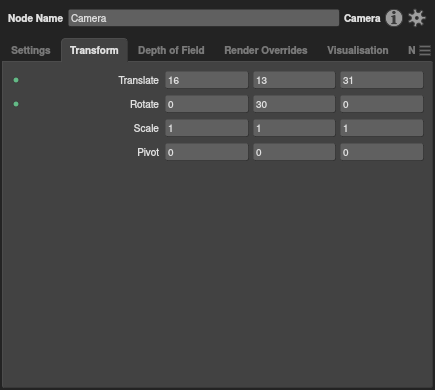Viewport: 435px width, 390px height.
Task: Click the Scale X field
Action: click(207, 128)
